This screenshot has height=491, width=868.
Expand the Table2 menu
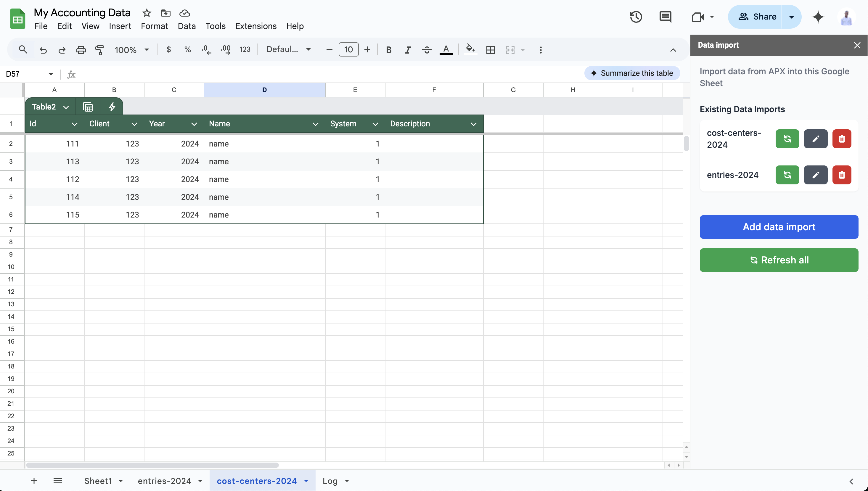click(66, 107)
